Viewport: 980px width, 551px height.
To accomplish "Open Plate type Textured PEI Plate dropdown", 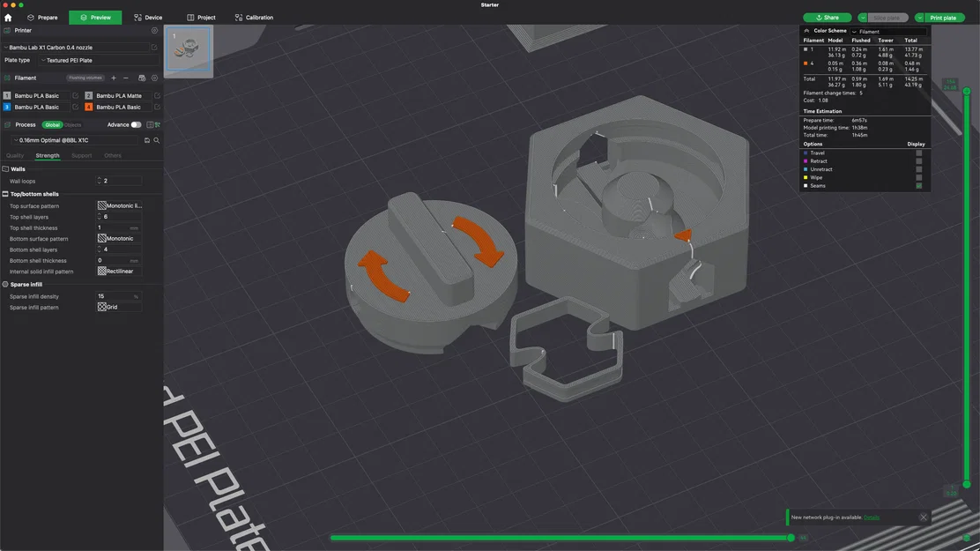I will pos(99,60).
